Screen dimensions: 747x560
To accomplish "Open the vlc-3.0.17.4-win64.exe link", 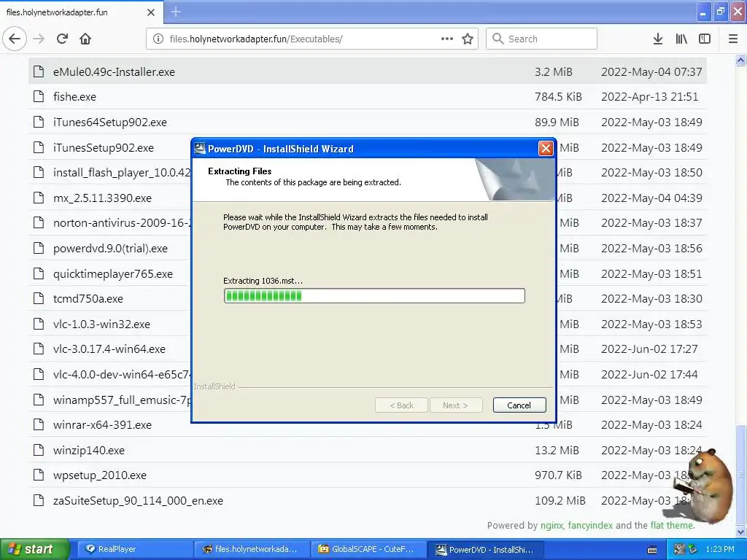I will point(109,349).
